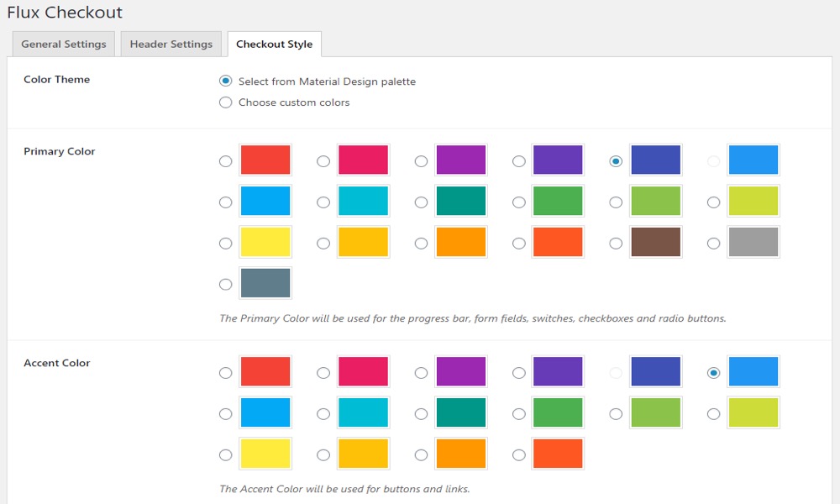
Task: Select grey Primary Color swatch
Action: (x=753, y=242)
